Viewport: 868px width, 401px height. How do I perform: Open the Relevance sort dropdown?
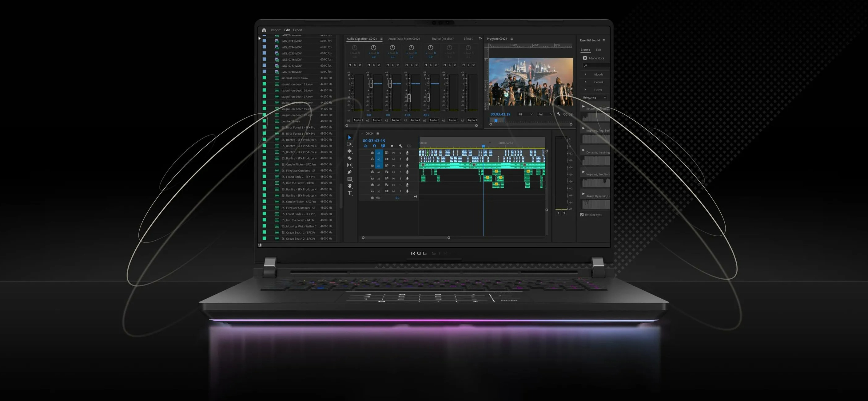click(x=594, y=97)
